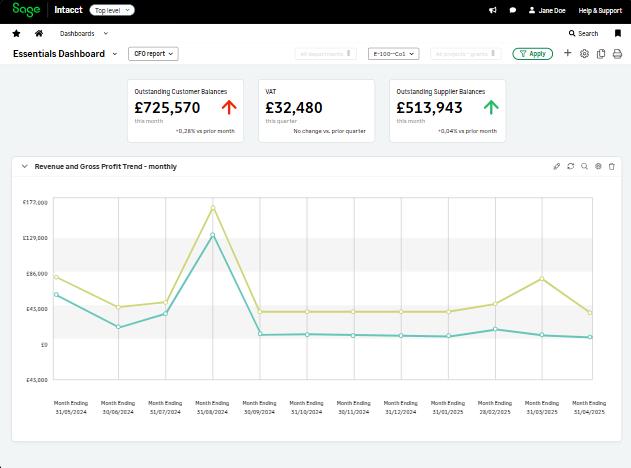Click the copy dashboard icon
The width and height of the screenshot is (631, 468).
coord(601,54)
